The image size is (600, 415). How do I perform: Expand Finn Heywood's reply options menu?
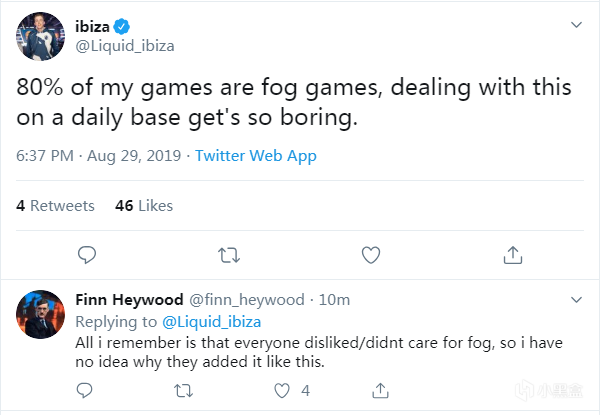point(577,299)
